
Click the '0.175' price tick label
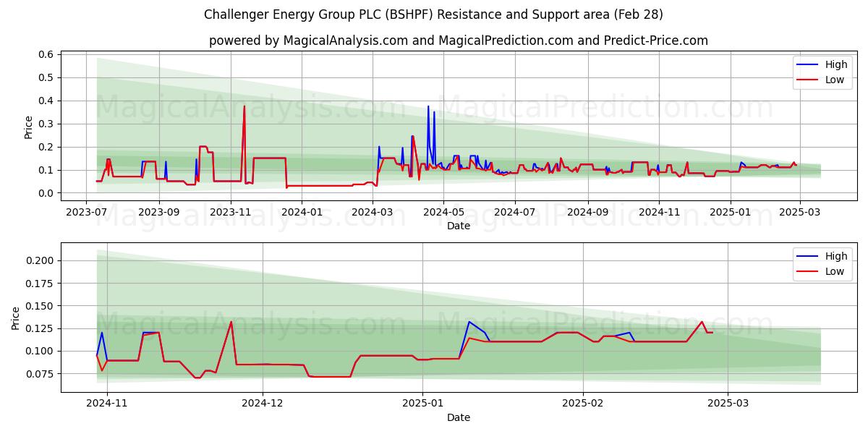[40, 284]
